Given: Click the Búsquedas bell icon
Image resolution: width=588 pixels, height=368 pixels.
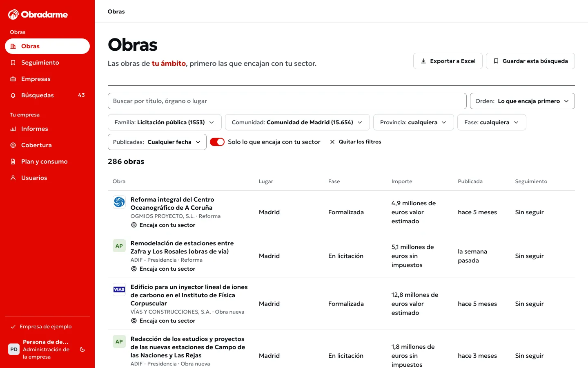Looking at the screenshot, I should [x=13, y=95].
